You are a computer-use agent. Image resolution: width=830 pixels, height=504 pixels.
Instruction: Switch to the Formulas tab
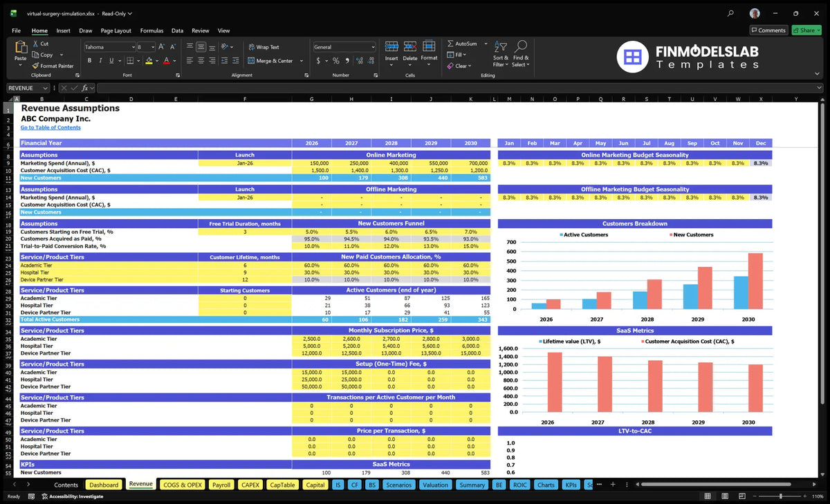click(x=151, y=30)
